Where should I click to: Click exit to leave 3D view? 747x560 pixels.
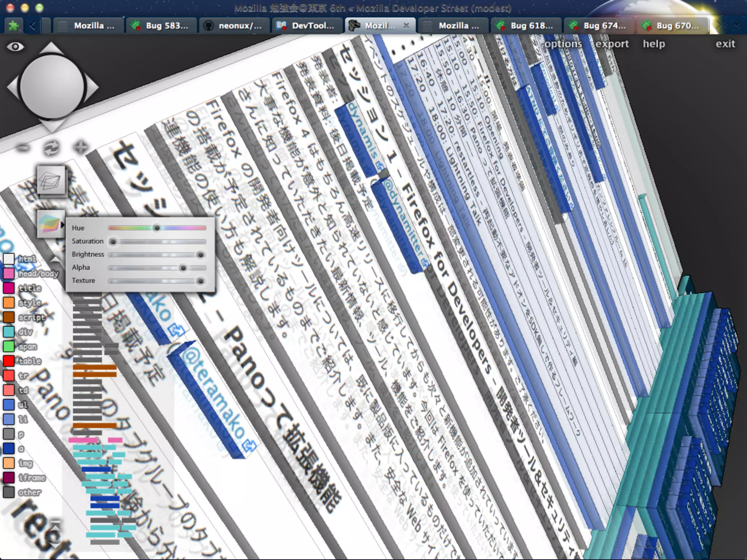coord(725,44)
